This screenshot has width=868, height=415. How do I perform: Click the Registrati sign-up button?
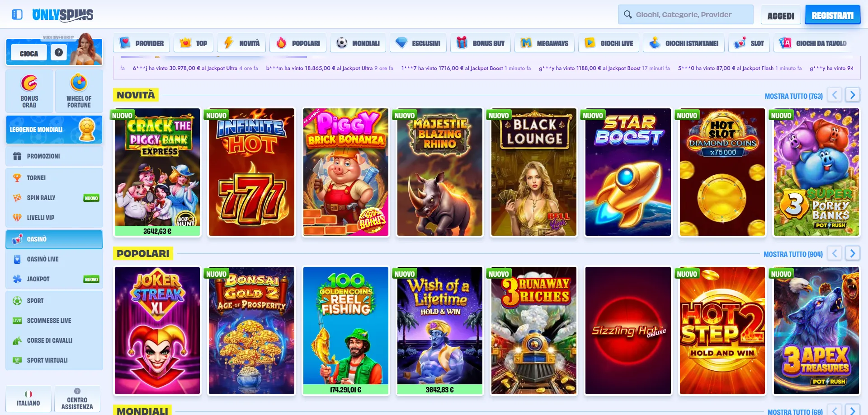[833, 15]
